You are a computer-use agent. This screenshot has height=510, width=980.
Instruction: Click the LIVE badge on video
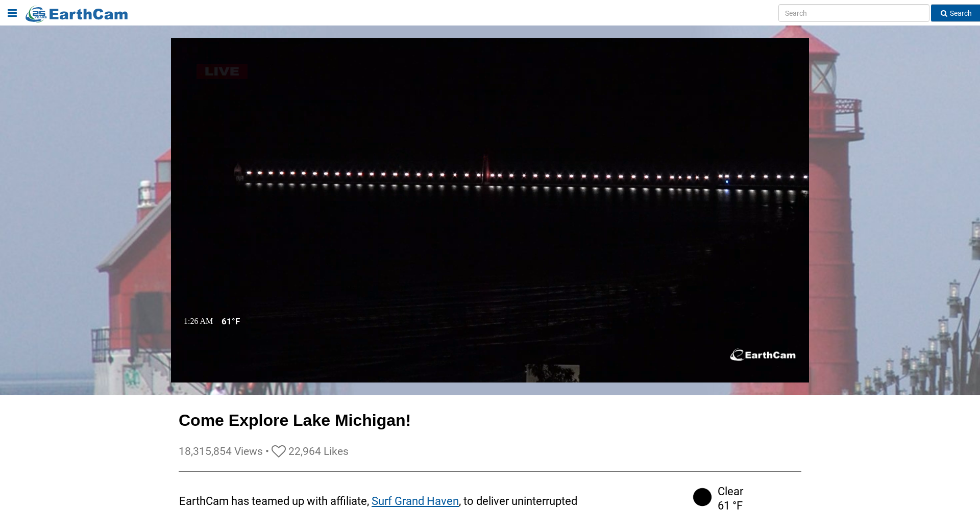pyautogui.click(x=222, y=71)
